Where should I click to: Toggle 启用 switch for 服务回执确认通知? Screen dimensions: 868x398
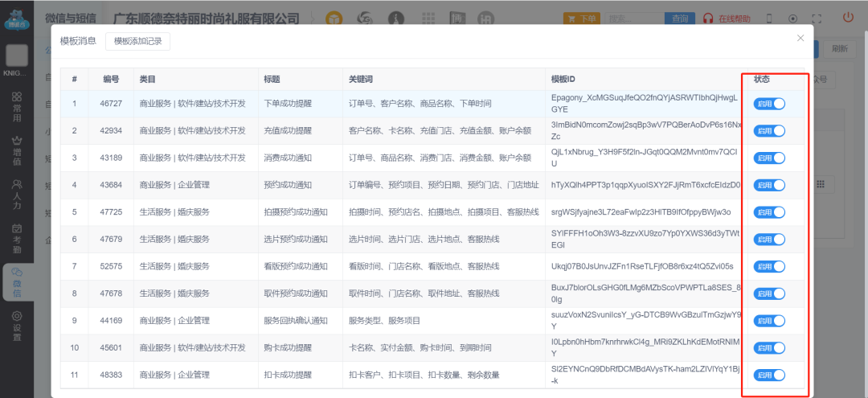(x=769, y=321)
